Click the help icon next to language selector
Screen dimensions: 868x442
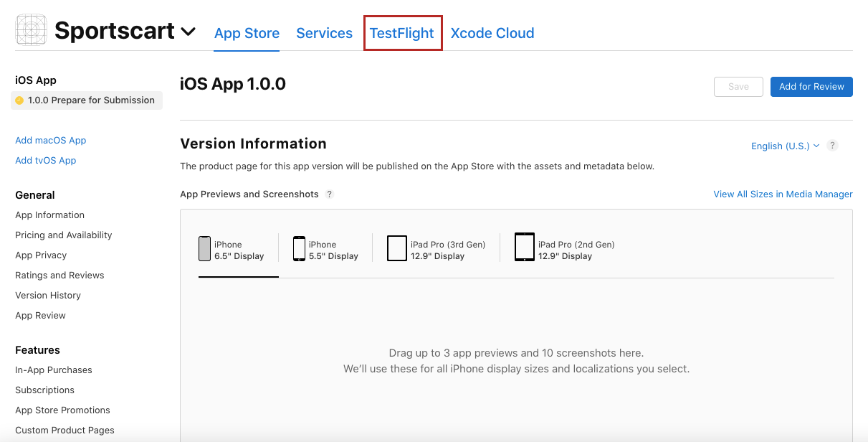tap(832, 145)
